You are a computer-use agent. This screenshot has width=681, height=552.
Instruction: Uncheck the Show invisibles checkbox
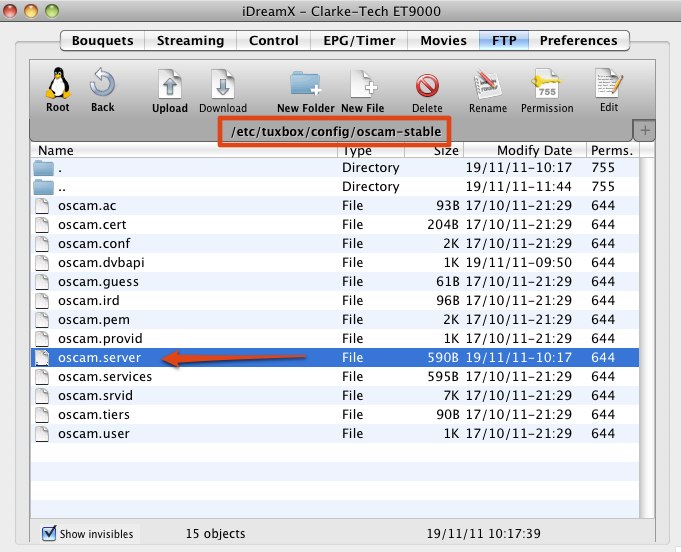click(x=49, y=533)
